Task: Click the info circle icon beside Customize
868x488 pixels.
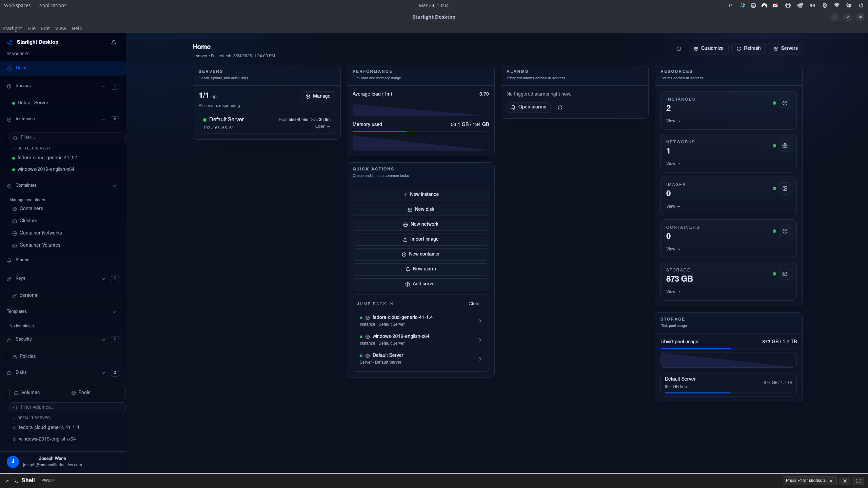Action: (x=678, y=49)
